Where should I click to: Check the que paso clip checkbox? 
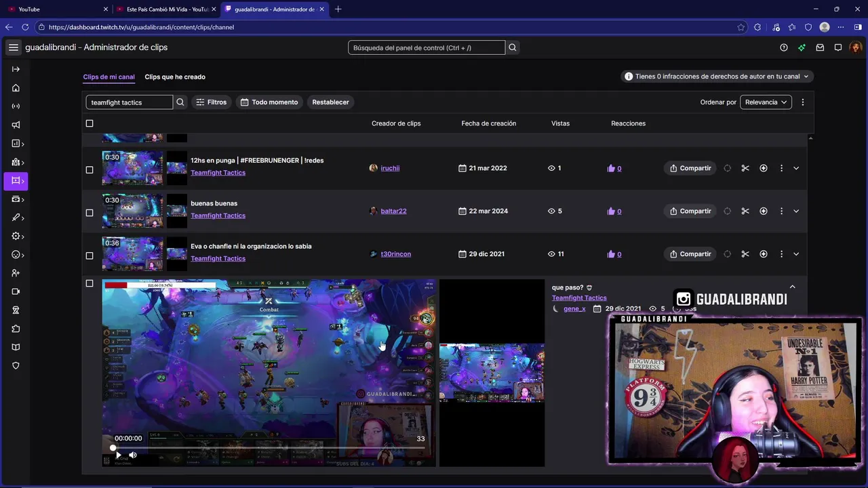point(90,283)
